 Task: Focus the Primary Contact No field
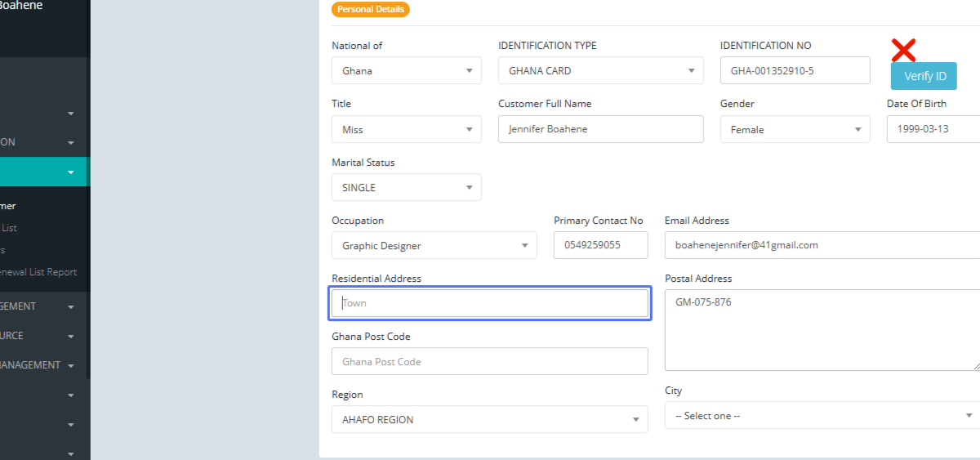click(600, 245)
